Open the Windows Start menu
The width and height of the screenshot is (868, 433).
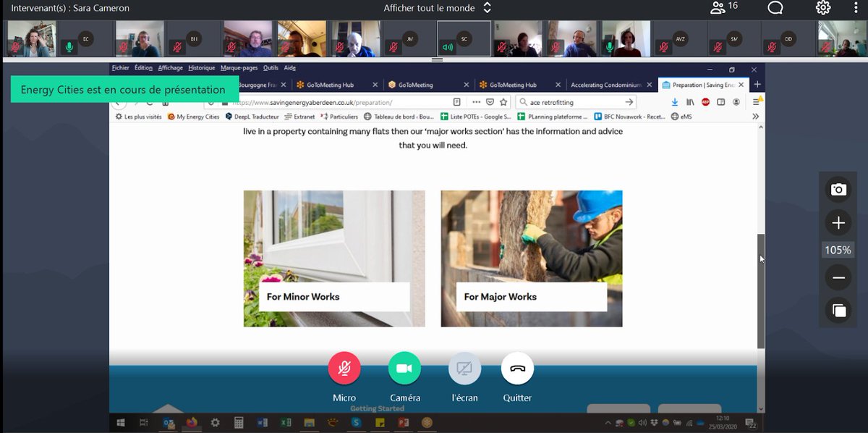121,423
